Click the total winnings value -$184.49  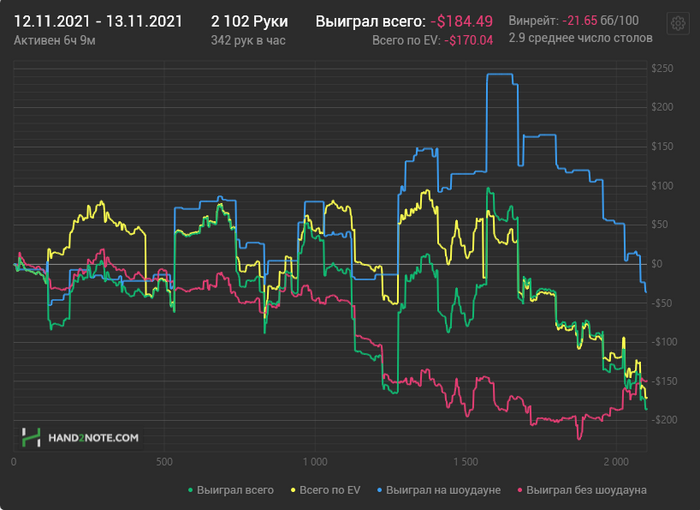pyautogui.click(x=462, y=21)
